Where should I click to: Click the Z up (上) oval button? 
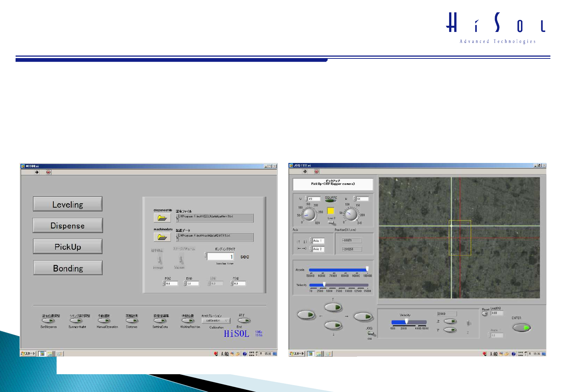(x=450, y=321)
